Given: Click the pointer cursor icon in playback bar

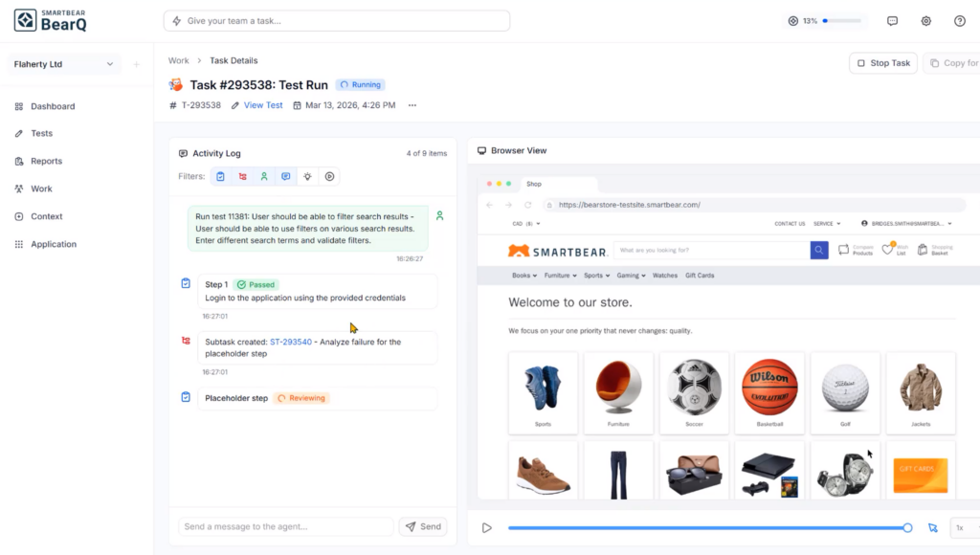Looking at the screenshot, I should (x=933, y=527).
